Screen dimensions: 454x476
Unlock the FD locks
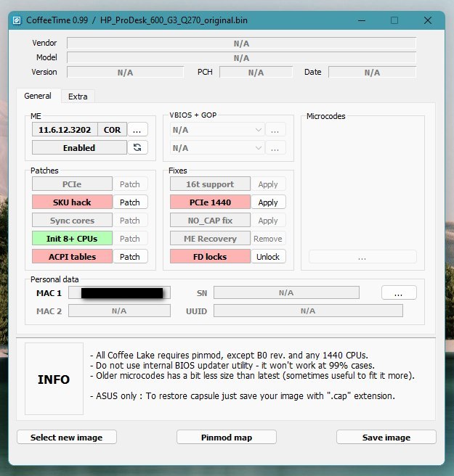click(268, 257)
